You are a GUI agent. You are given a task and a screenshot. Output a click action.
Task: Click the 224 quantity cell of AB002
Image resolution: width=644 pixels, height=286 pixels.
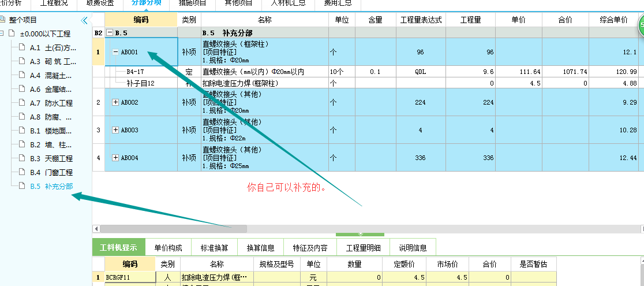[471, 102]
